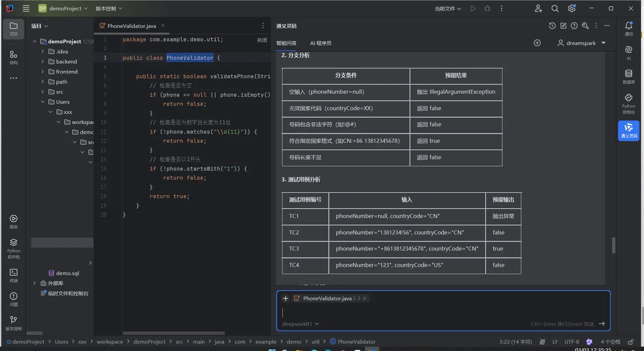Expand the .idea folder
The width and height of the screenshot is (644, 351).
43,51
